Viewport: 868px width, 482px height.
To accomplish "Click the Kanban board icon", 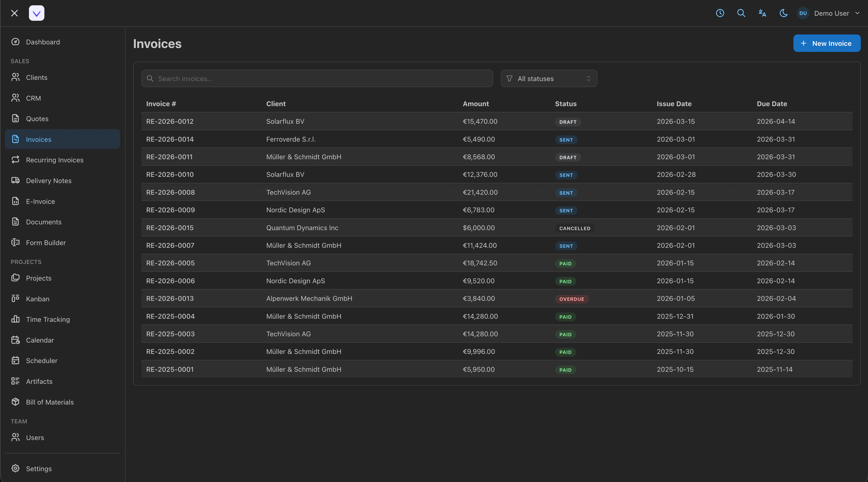I will tap(15, 299).
